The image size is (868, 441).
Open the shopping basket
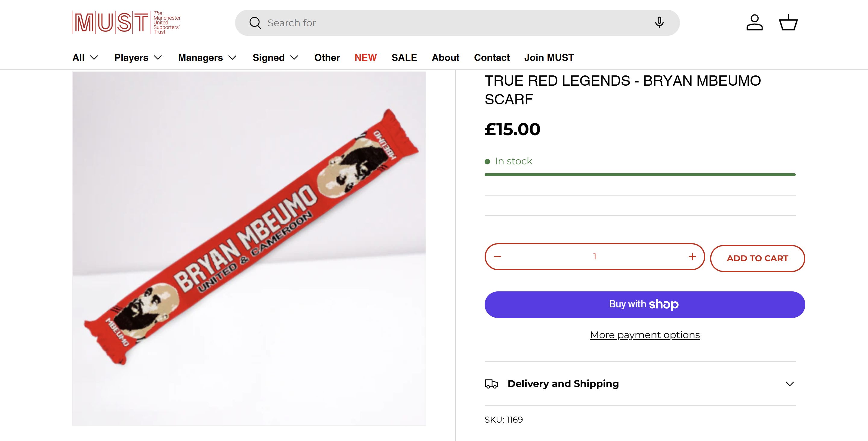(788, 23)
